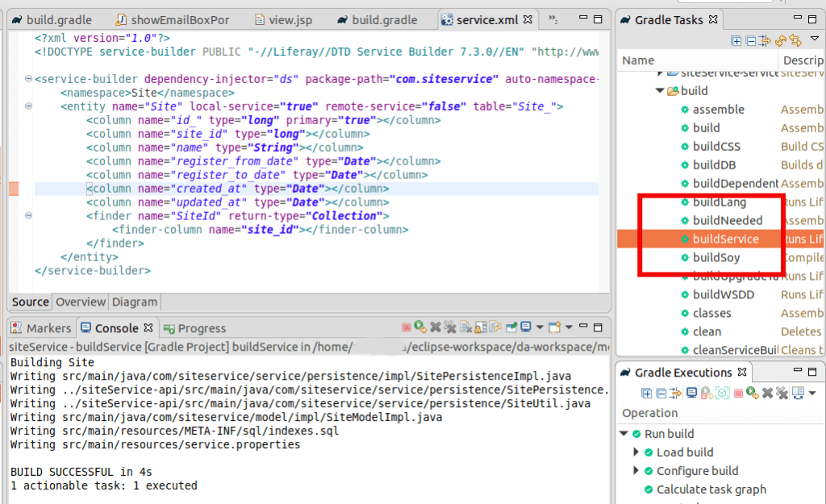Open the Progress view tab
Image resolution: width=826 pixels, height=504 pixels.
[201, 328]
